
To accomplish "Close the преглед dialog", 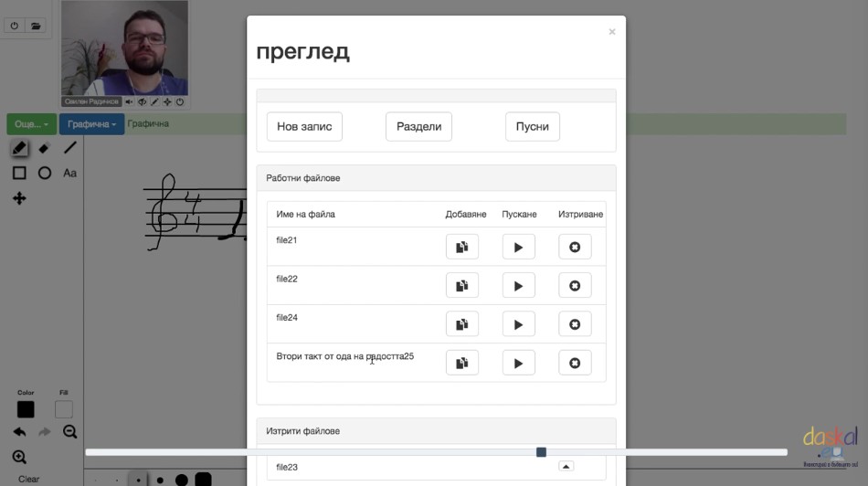I will [612, 32].
